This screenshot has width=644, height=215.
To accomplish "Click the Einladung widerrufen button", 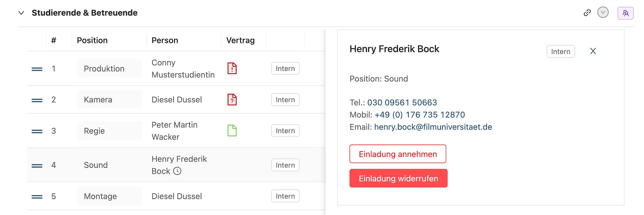I will [398, 178].
